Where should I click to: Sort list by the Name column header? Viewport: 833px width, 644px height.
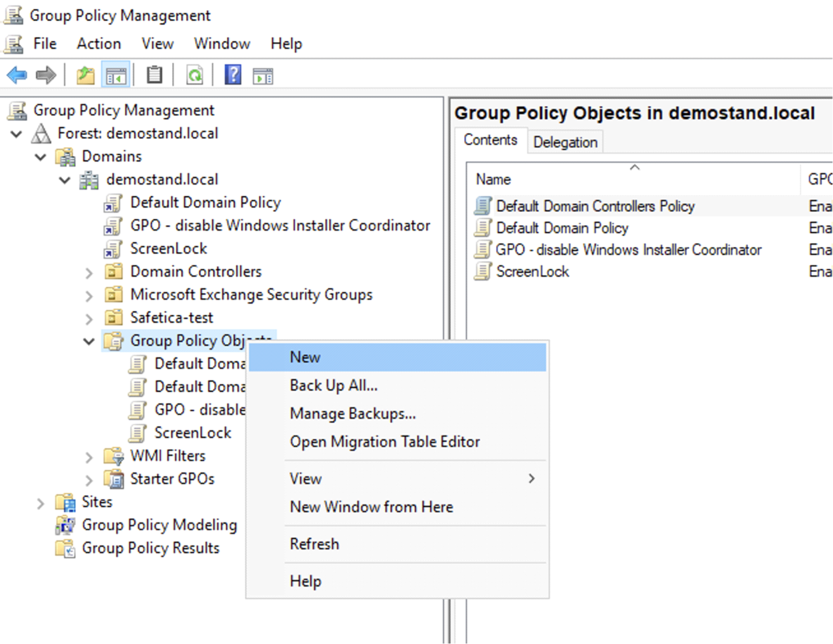493,180
